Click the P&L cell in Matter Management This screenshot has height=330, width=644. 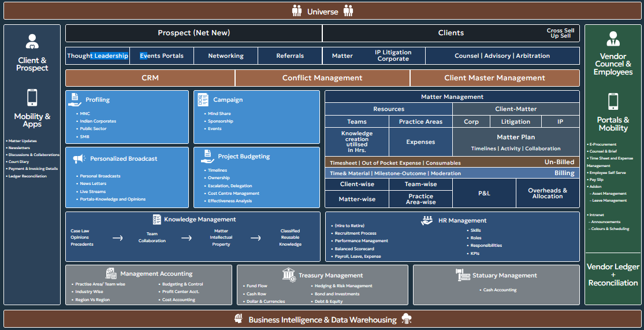pyautogui.click(x=484, y=193)
